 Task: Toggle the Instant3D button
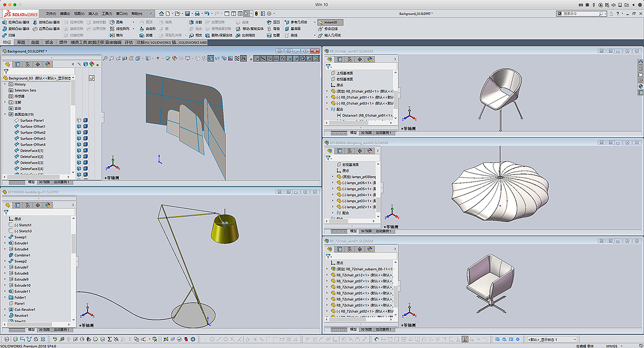click(x=330, y=22)
